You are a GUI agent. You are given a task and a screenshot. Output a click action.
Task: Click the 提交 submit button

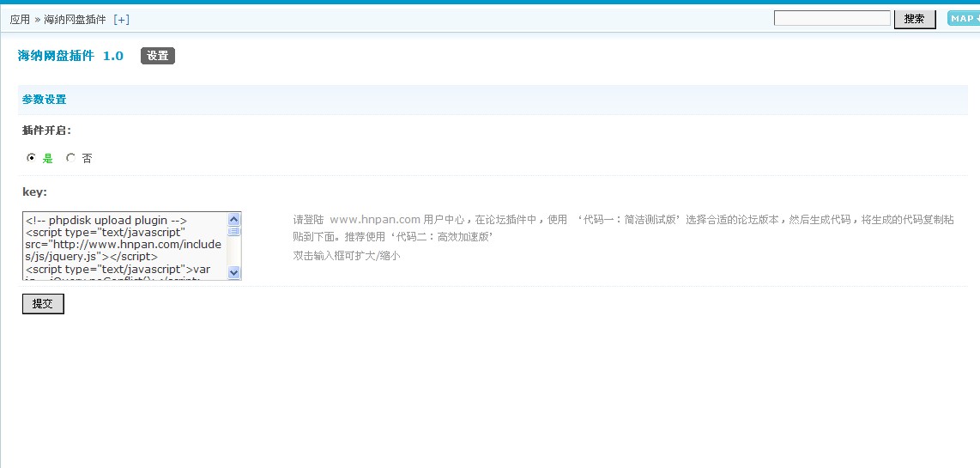coord(43,303)
